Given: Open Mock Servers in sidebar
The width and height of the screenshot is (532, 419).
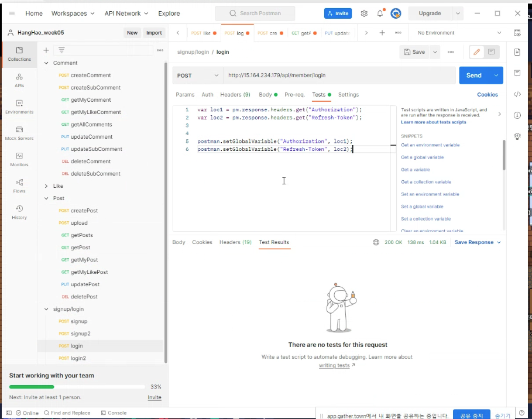Looking at the screenshot, I should click(x=19, y=133).
